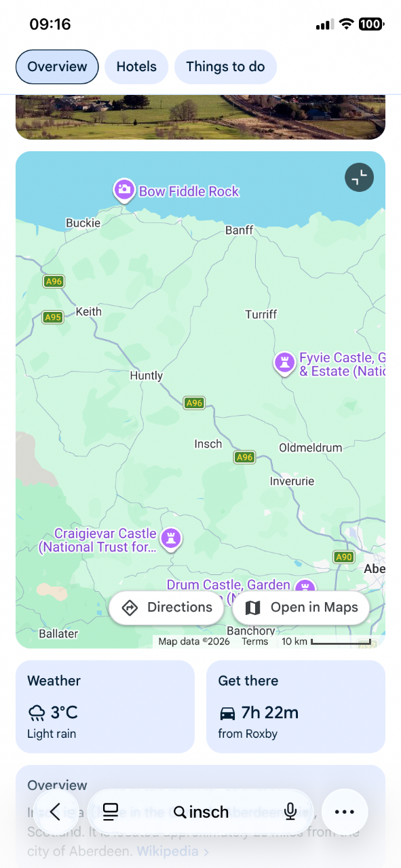
Task: Open the Get there driving time card
Action: 296,707
